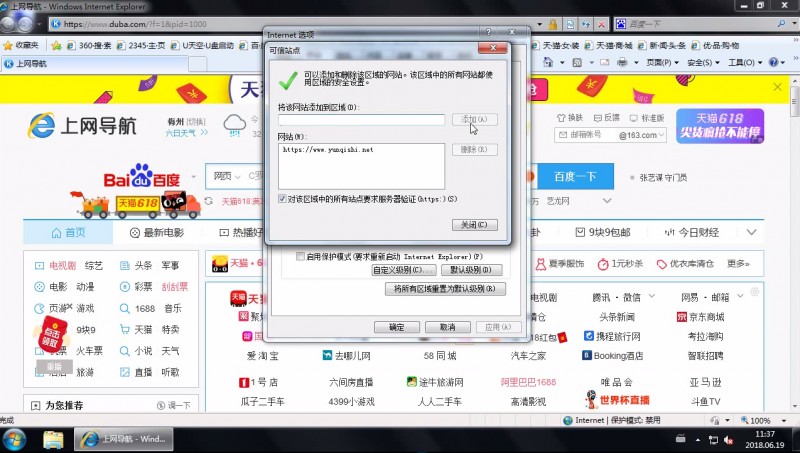Click the 关闭(C) button in trusted sites dialog

pos(474,224)
